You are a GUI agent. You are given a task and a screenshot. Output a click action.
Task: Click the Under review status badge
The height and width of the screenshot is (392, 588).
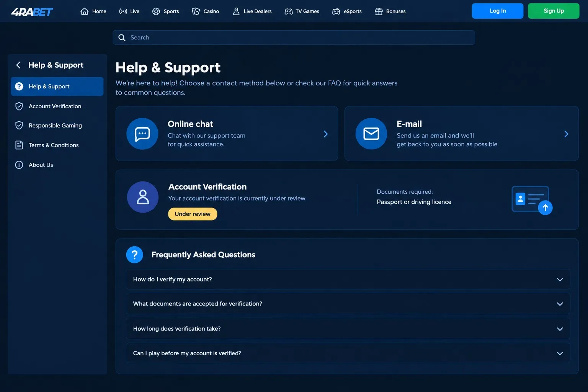[x=193, y=214]
